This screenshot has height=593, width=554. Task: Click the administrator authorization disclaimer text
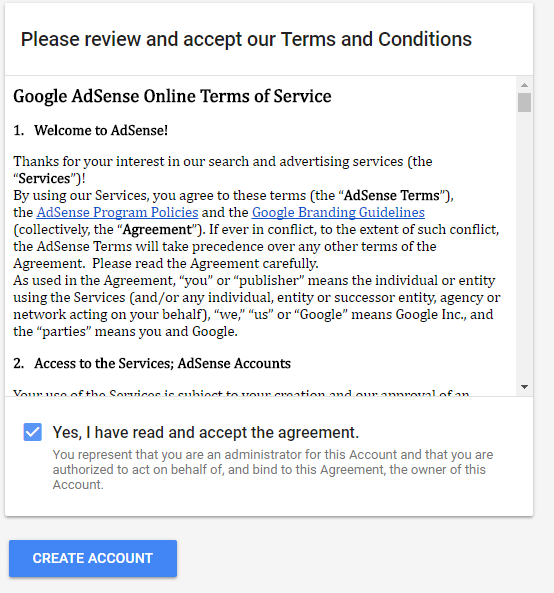click(273, 469)
